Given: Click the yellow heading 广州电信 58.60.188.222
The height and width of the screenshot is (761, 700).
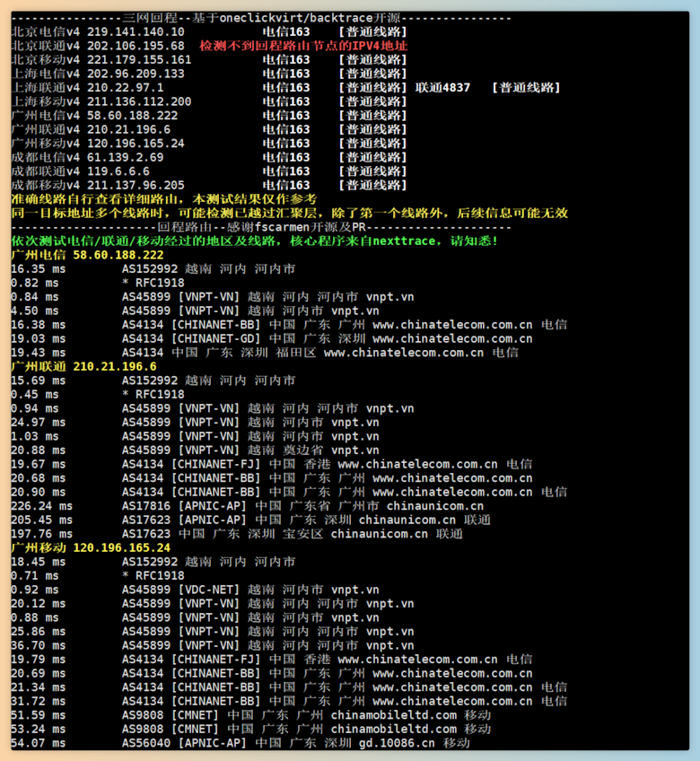Looking at the screenshot, I should pyautogui.click(x=87, y=255).
